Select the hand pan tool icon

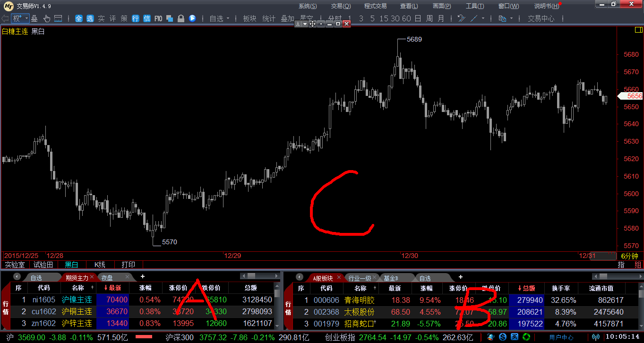point(47,18)
